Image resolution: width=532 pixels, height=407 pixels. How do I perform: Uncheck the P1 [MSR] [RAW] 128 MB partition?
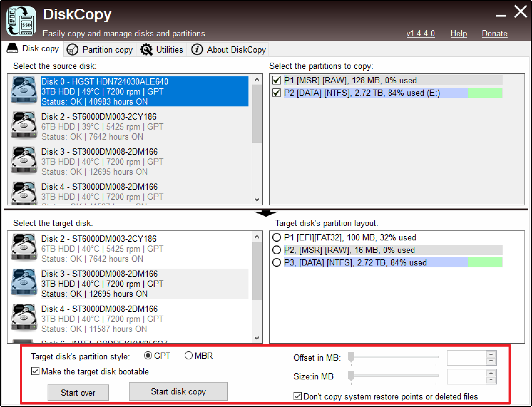(277, 80)
